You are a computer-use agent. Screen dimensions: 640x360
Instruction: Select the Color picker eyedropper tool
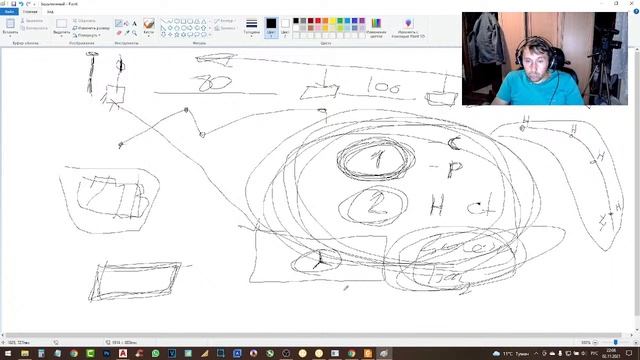pos(127,32)
